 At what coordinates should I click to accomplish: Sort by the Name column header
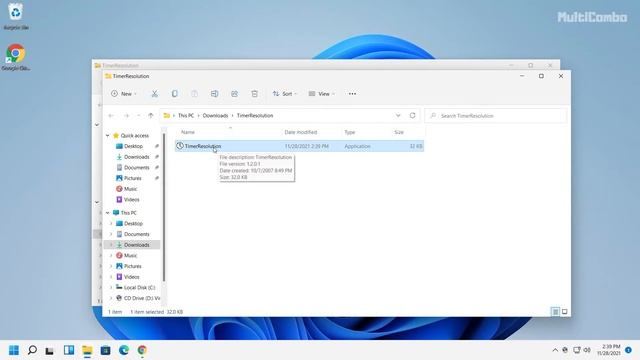coord(188,132)
